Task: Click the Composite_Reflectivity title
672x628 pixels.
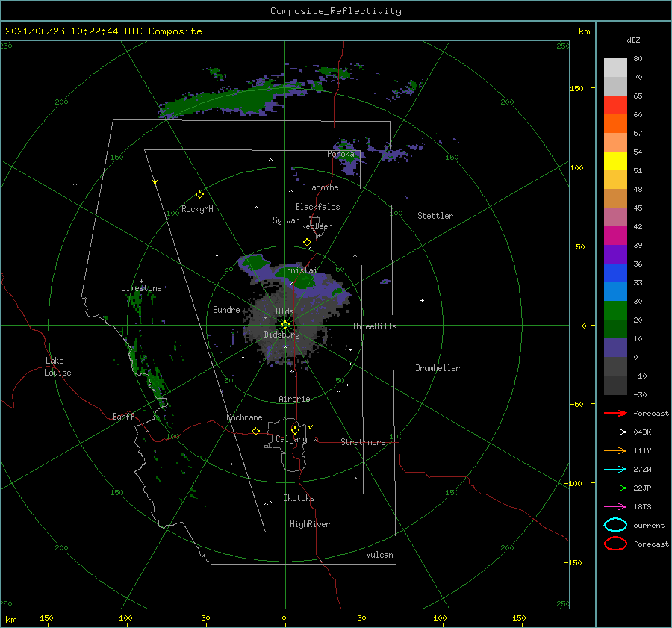Action: click(336, 11)
